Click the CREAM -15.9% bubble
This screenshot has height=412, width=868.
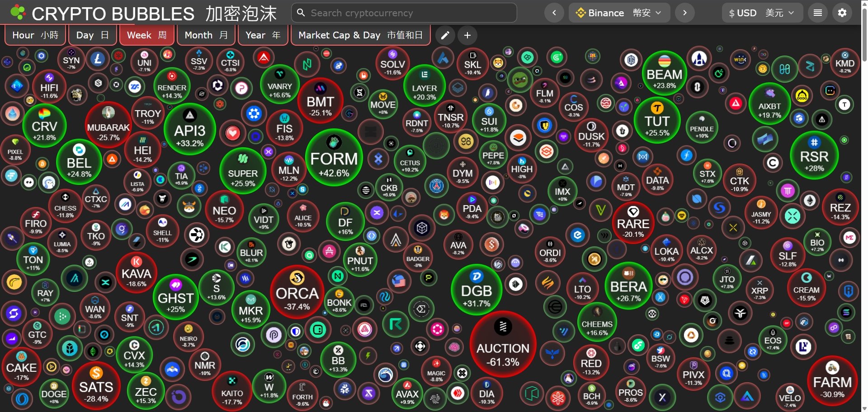[x=807, y=287]
